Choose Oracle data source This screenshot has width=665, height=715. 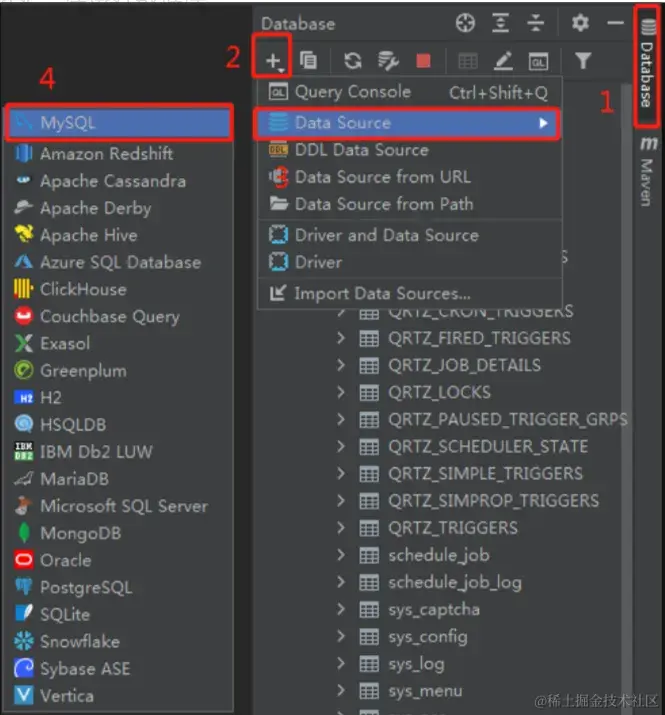pyautogui.click(x=119, y=560)
